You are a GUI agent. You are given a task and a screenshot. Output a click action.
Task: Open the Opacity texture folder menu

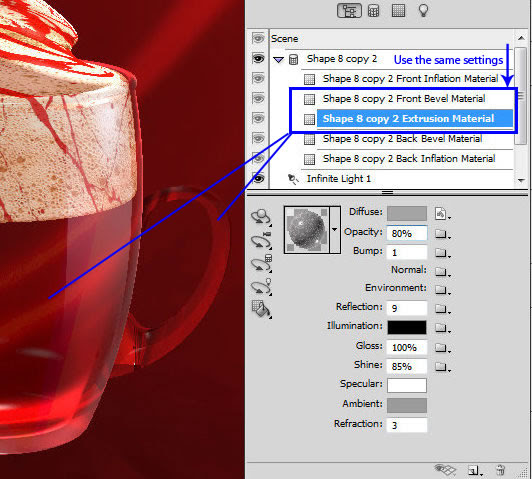(x=442, y=233)
